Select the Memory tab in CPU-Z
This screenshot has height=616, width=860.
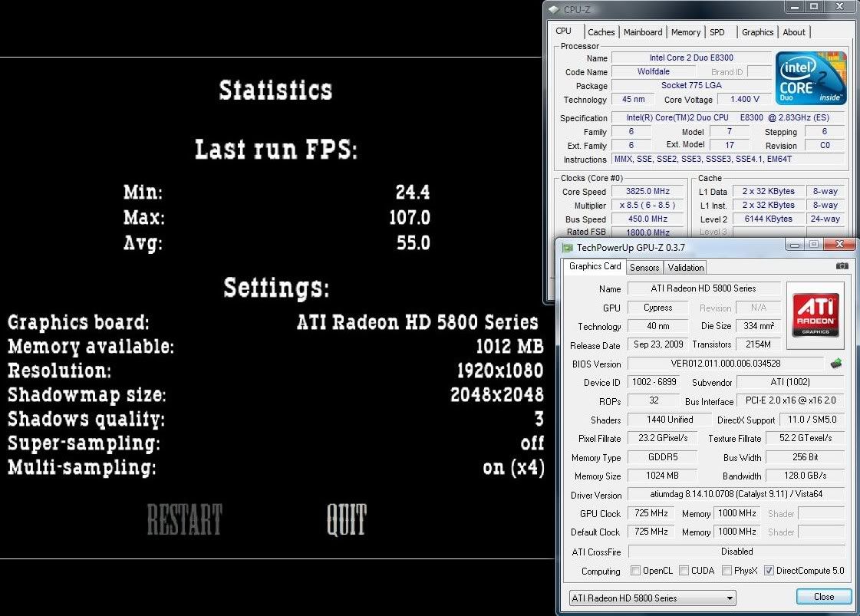tap(686, 32)
